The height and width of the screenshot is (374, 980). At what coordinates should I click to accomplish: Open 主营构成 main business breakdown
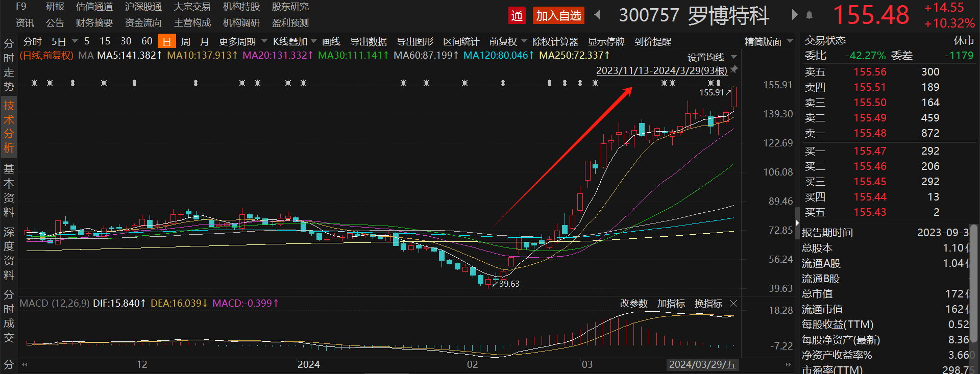[x=192, y=23]
